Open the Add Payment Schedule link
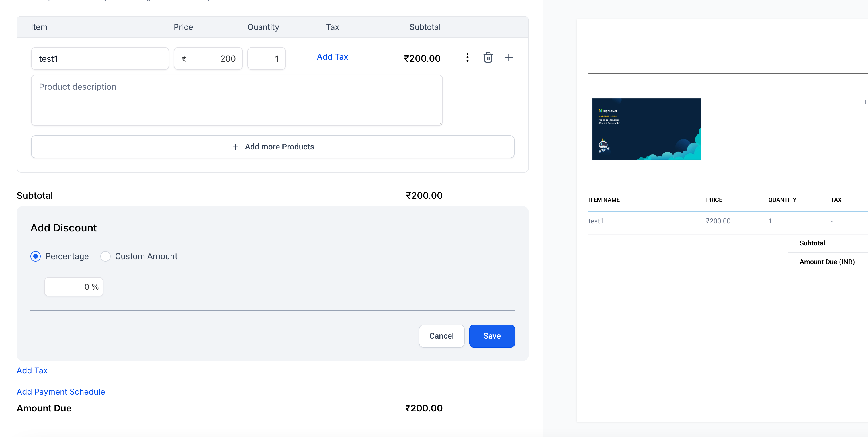 click(61, 391)
